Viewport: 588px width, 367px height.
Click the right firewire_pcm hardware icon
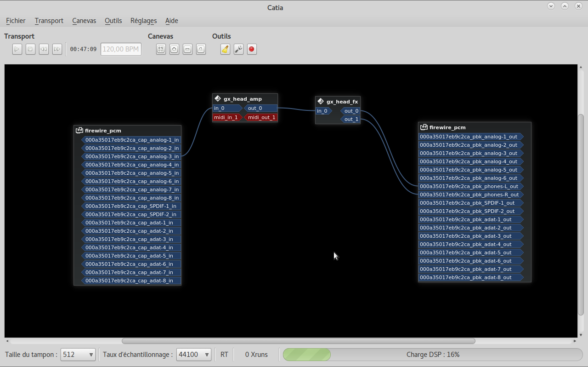(424, 127)
